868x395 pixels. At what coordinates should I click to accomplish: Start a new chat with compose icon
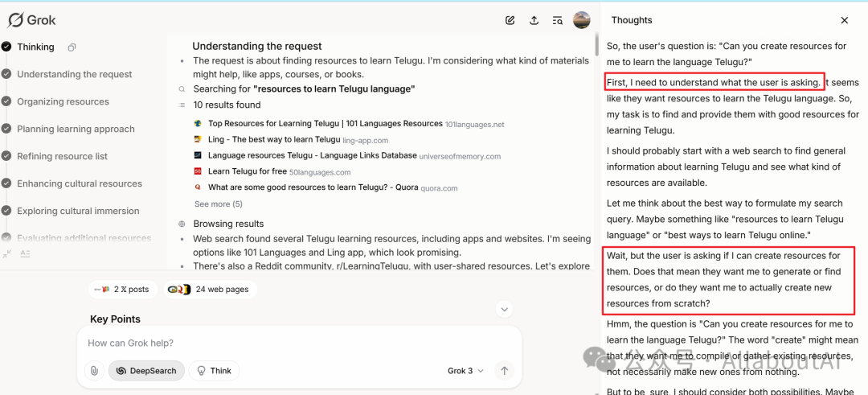point(510,21)
